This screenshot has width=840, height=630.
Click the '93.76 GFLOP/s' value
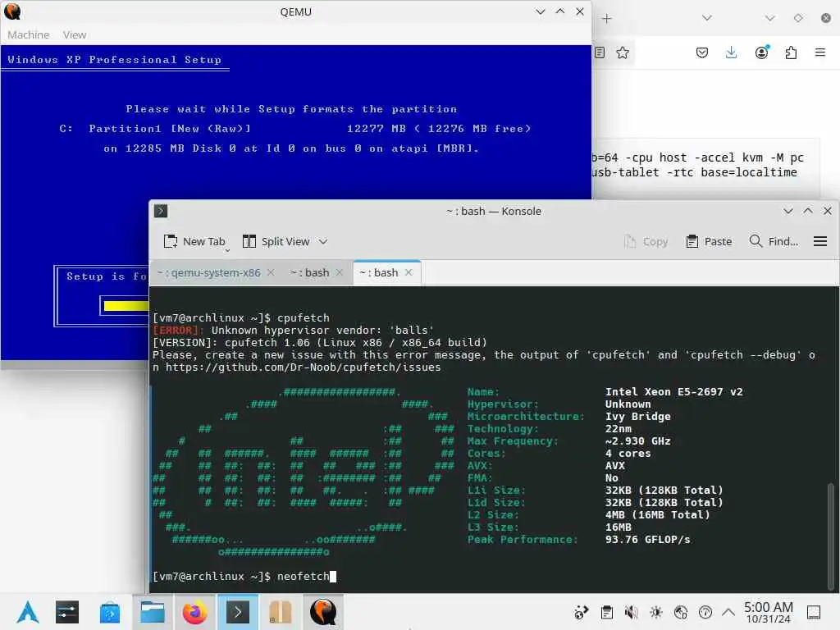(x=648, y=540)
